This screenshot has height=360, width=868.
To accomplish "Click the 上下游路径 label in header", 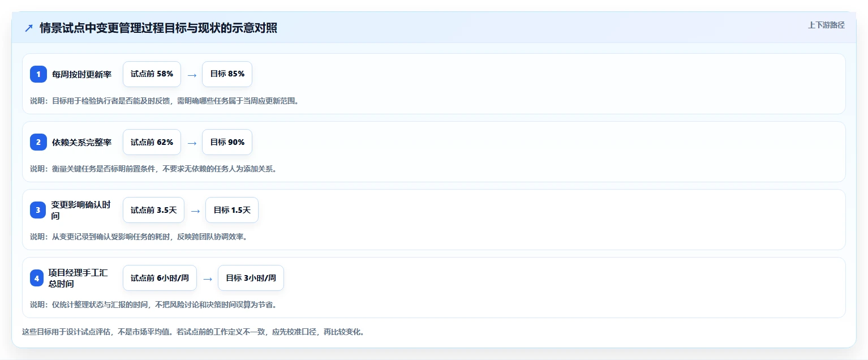I will pos(826,25).
